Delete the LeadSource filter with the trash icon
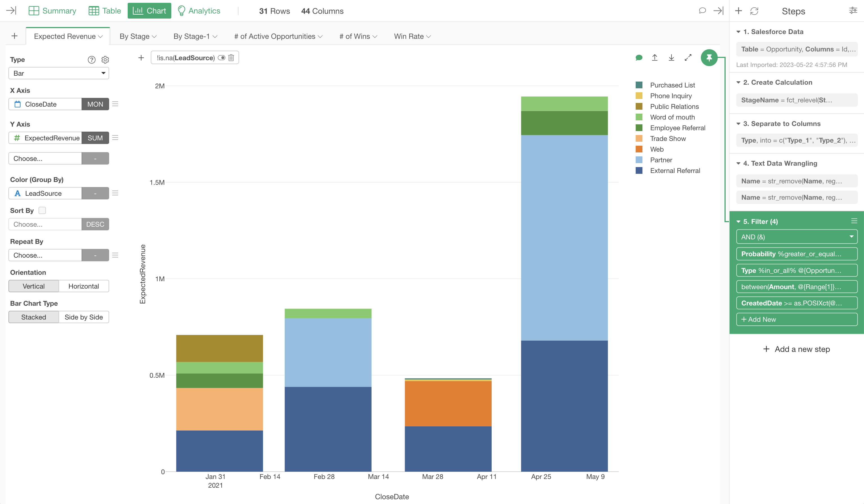This screenshot has height=504, width=864. click(231, 58)
